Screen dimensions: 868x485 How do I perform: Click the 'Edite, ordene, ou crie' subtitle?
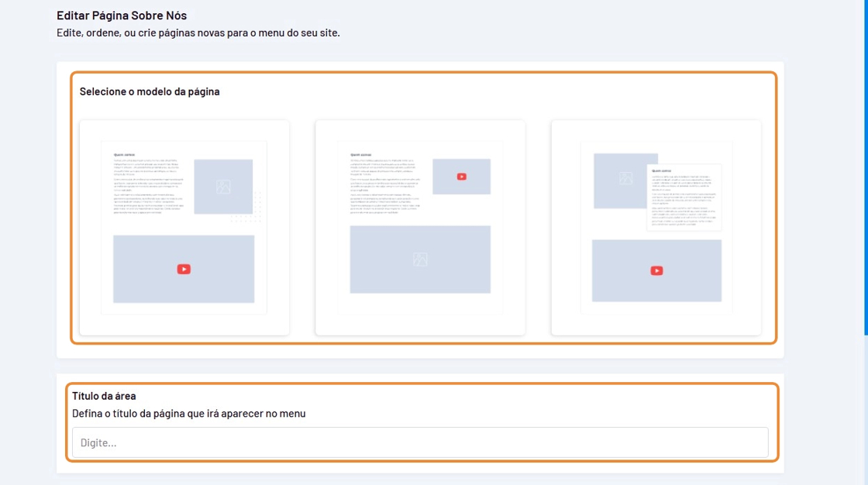(198, 33)
